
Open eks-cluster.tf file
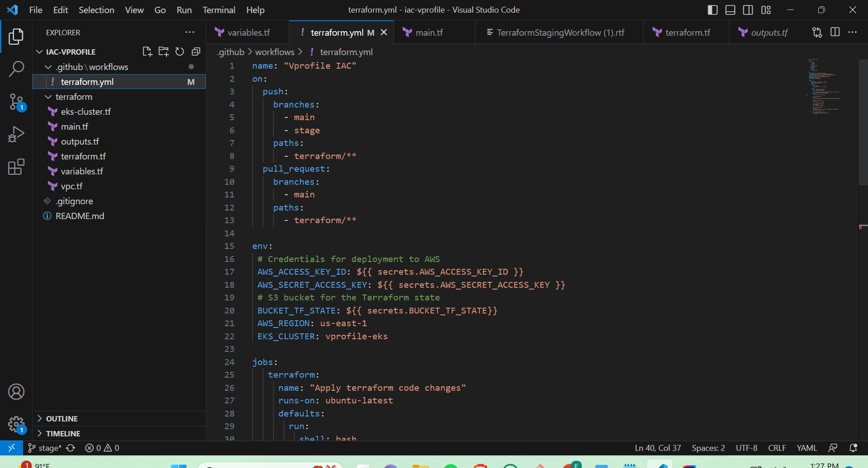[x=119, y=112]
